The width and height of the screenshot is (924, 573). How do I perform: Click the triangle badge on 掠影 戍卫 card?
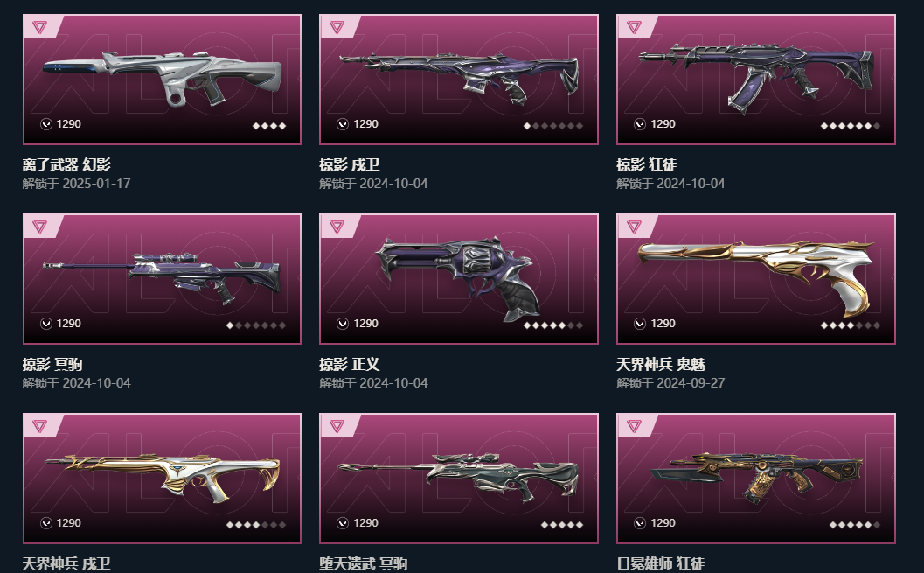tap(337, 27)
